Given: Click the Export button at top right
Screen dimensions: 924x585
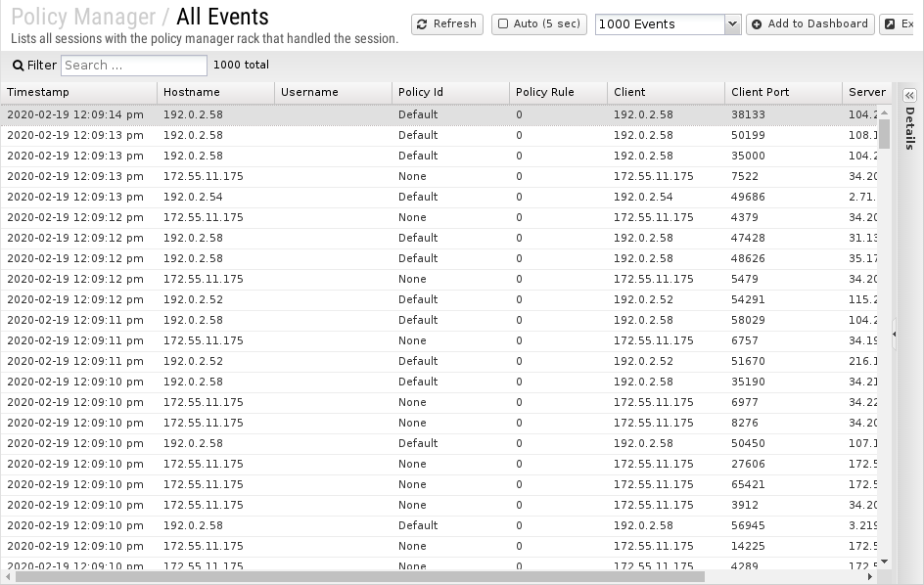Looking at the screenshot, I should (899, 24).
